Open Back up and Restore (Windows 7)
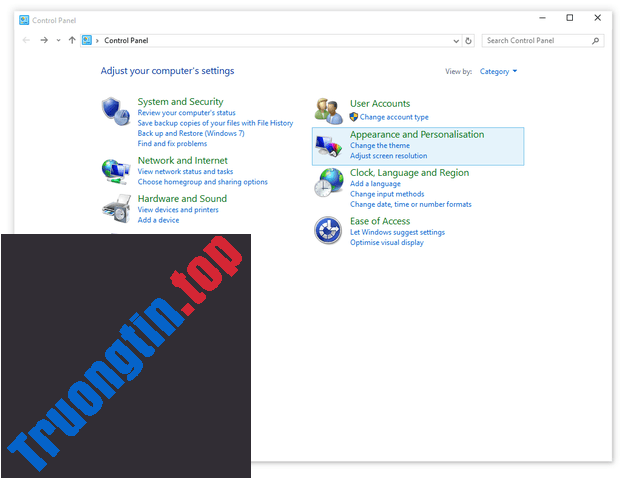Screen dimensions: 625x479 tap(191, 133)
